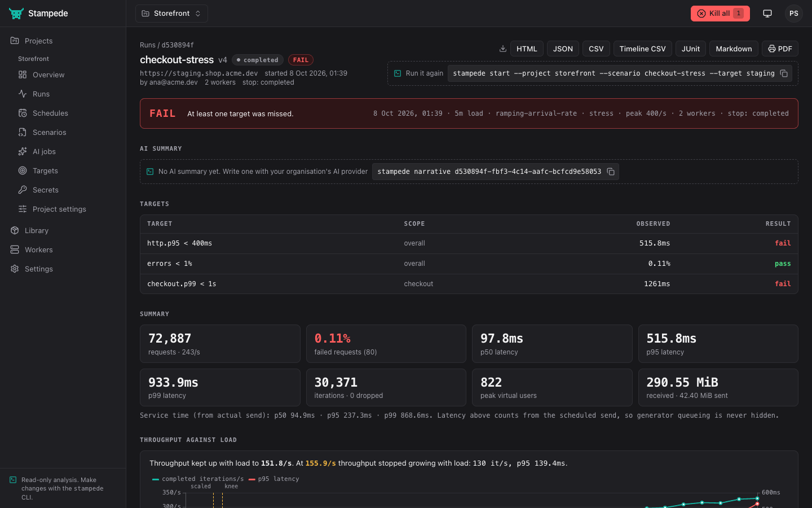Open Projects in the sidebar
Image resolution: width=812 pixels, height=508 pixels.
point(63,41)
